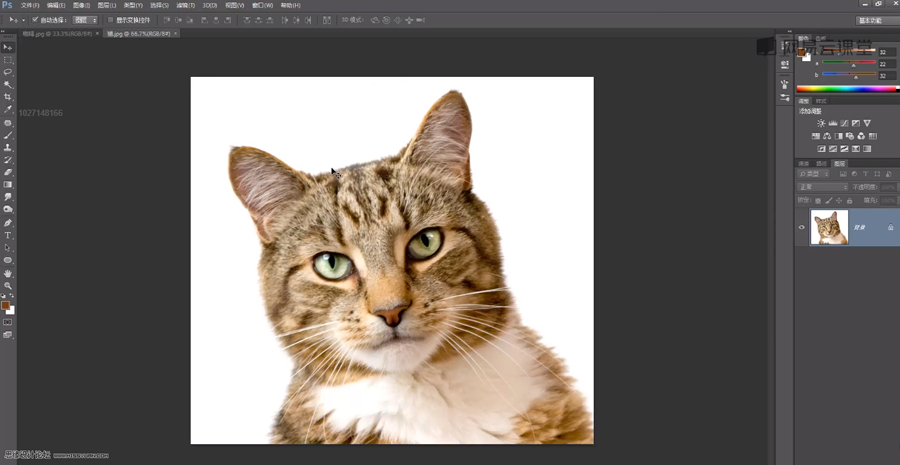
Task: Click the 背景 layer thumbnail
Action: (829, 227)
